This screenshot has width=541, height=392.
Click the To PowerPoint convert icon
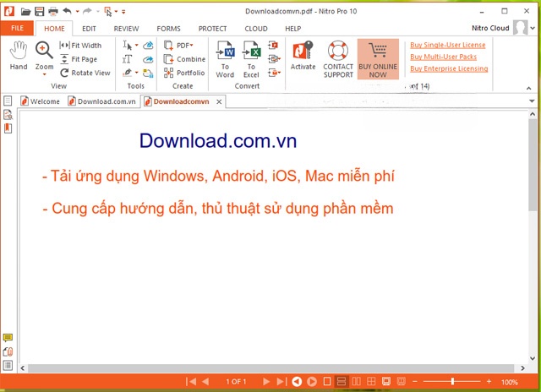pos(273,45)
